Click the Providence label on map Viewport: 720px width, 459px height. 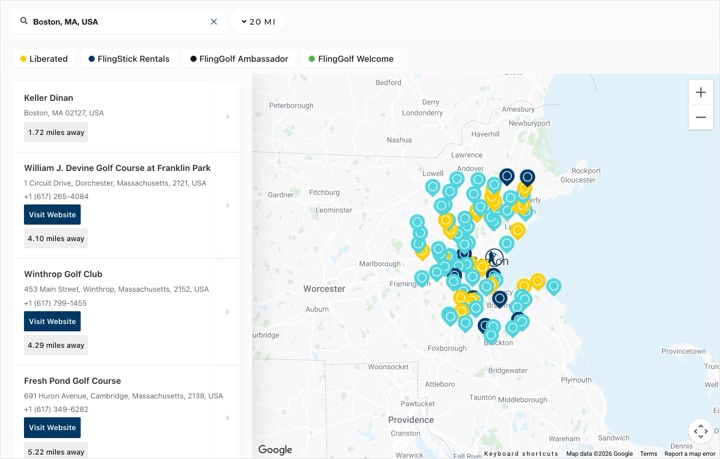(411, 420)
